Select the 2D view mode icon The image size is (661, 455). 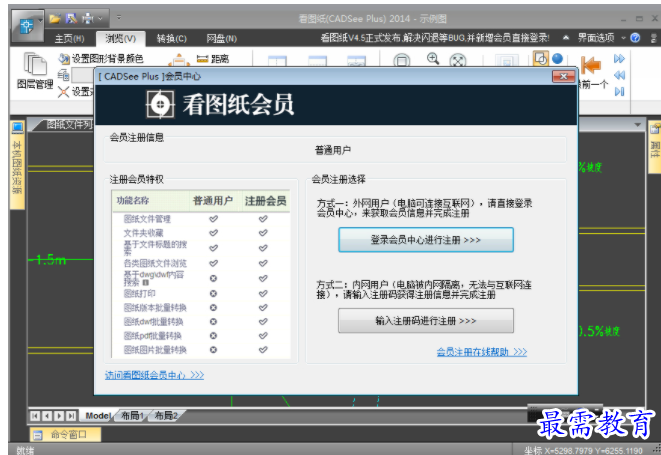[x=540, y=58]
